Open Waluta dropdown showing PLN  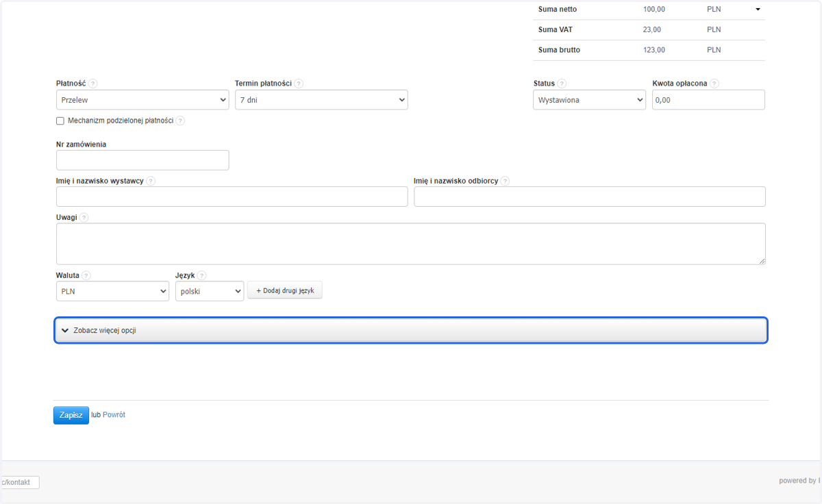[112, 291]
